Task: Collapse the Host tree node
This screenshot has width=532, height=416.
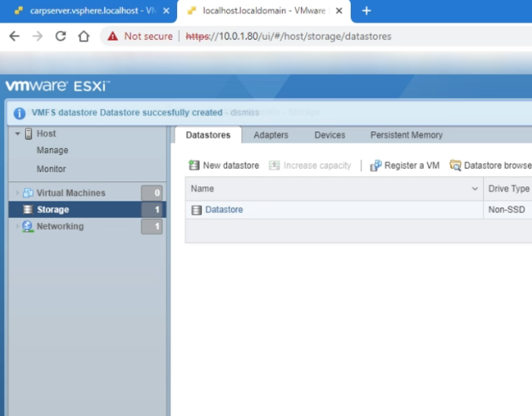Action: click(x=17, y=134)
